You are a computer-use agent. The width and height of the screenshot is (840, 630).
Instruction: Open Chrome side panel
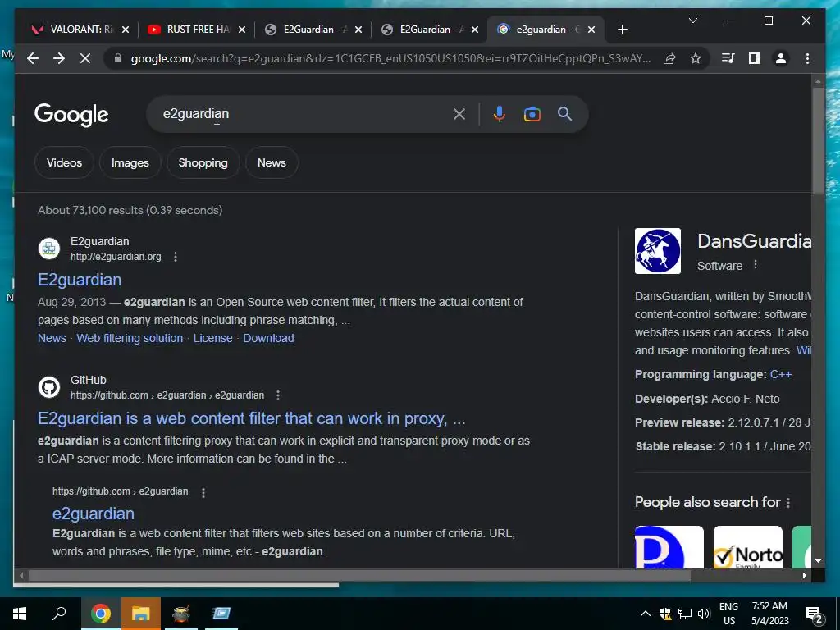pyautogui.click(x=755, y=58)
